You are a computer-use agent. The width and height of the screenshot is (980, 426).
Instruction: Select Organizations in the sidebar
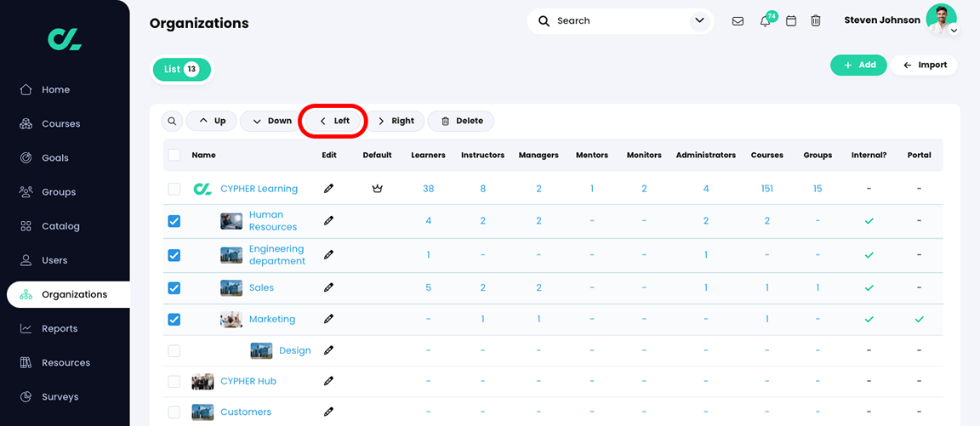[x=68, y=294]
